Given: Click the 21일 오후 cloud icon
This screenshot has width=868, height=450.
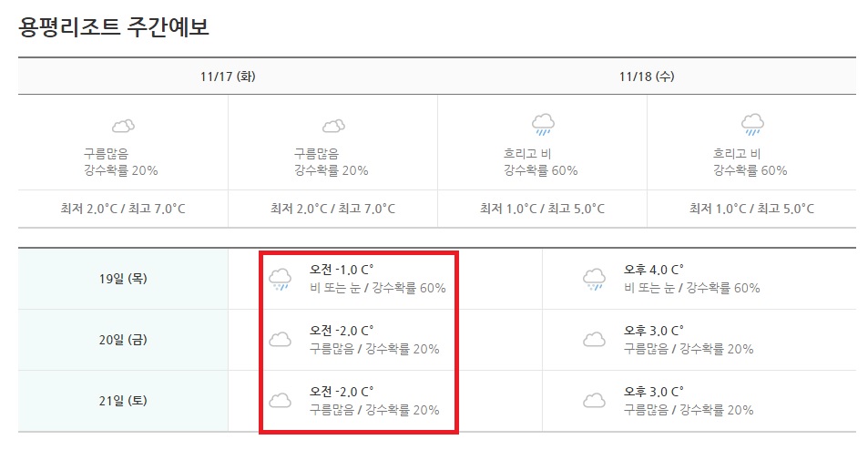Looking at the screenshot, I should pos(594,400).
